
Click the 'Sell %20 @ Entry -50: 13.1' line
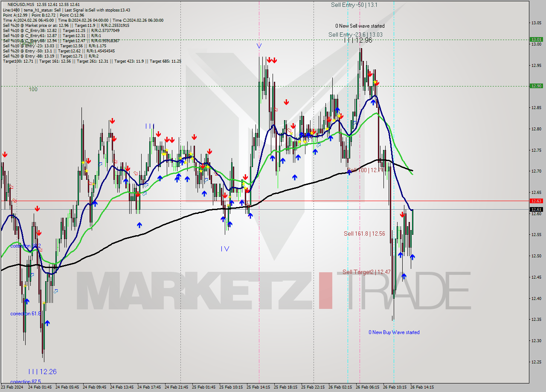[58, 51]
